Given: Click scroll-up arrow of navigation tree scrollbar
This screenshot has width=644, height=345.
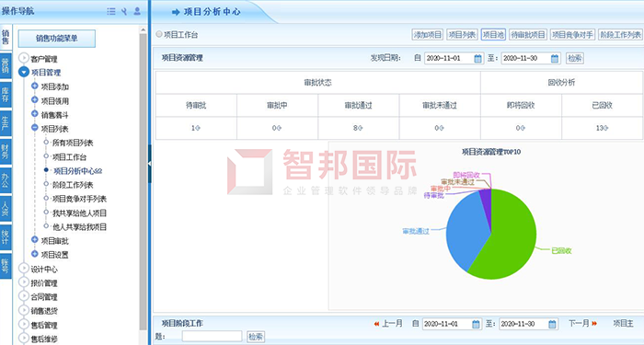Looking at the screenshot, I should [143, 29].
